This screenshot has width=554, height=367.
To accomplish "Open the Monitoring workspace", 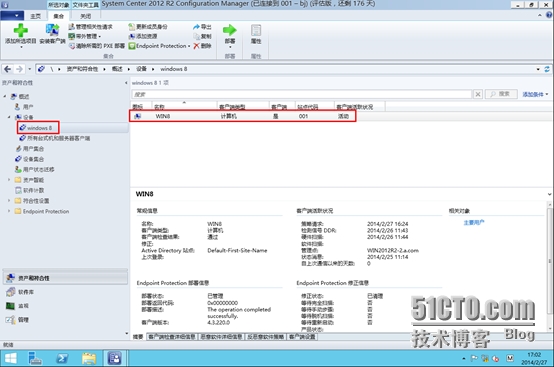I will pyautogui.click(x=65, y=306).
